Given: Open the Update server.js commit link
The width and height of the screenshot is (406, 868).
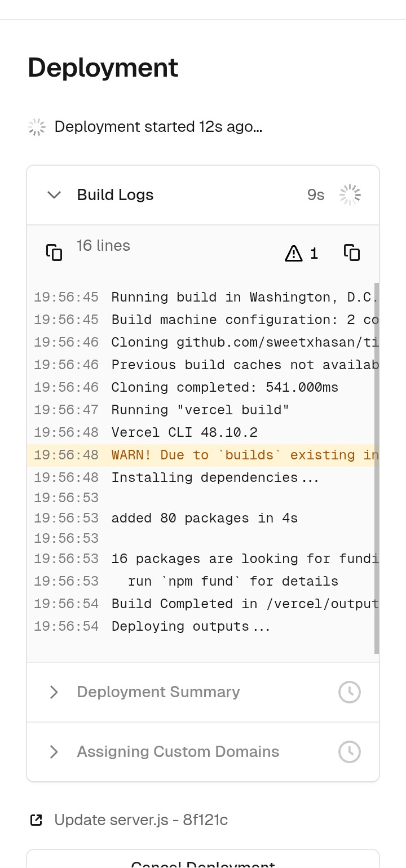Looking at the screenshot, I should click(x=141, y=820).
